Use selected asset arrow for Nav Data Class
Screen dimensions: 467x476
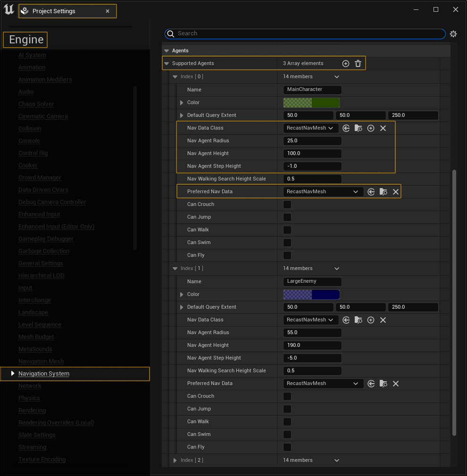tap(346, 128)
